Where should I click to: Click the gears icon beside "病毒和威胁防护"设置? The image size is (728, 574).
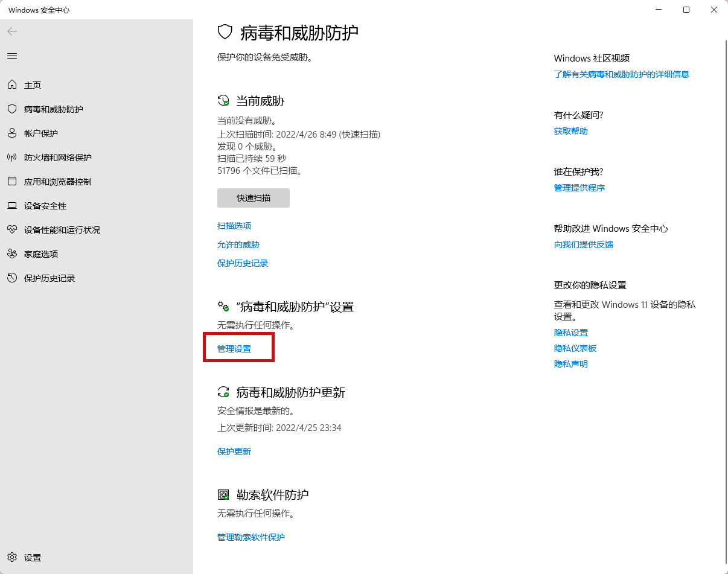(x=223, y=307)
